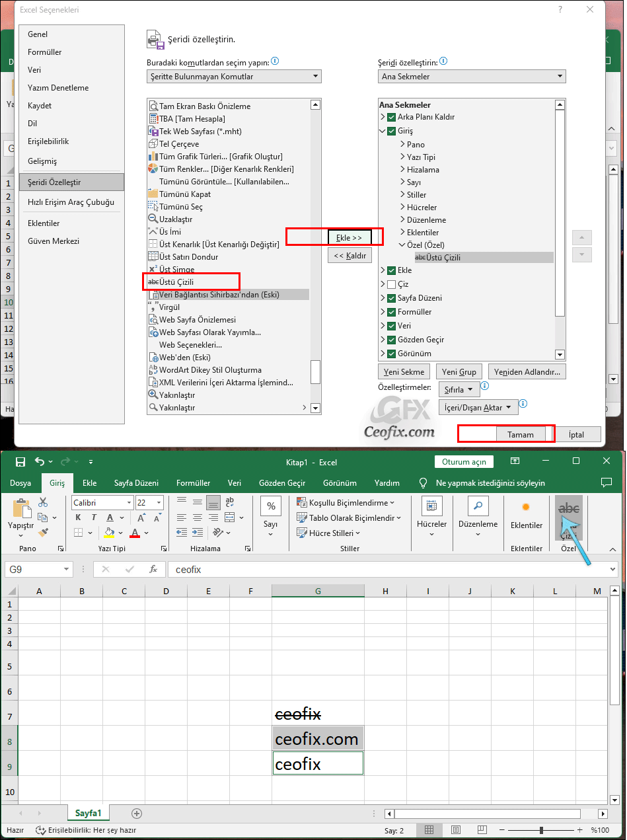This screenshot has height=840, width=627.
Task: Click the Format Painter brush icon
Action: [x=43, y=533]
